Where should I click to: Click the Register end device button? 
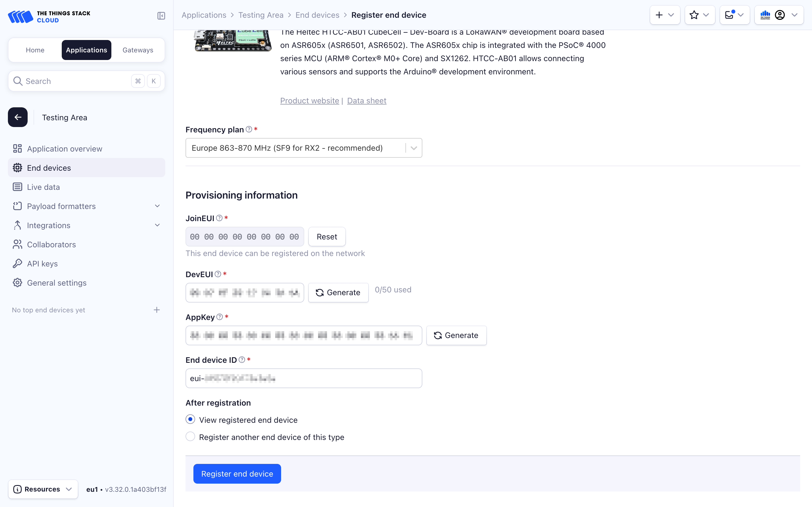click(x=237, y=473)
